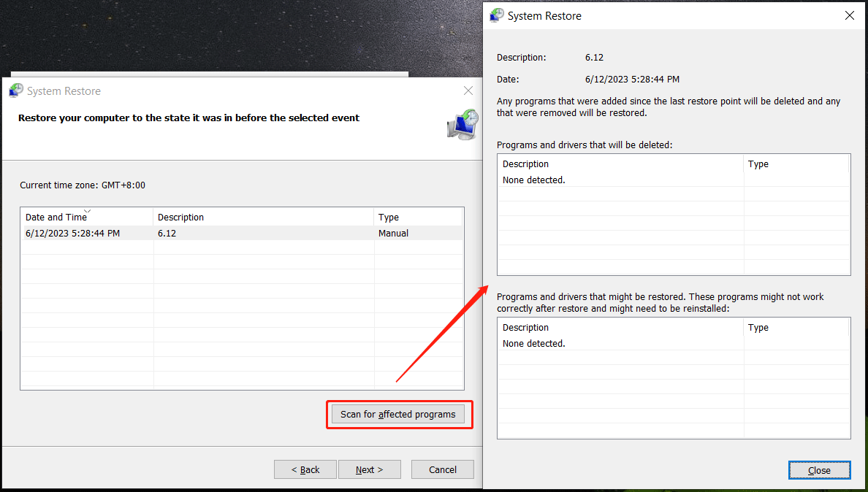Click the Restore your computer heading text

(x=189, y=118)
